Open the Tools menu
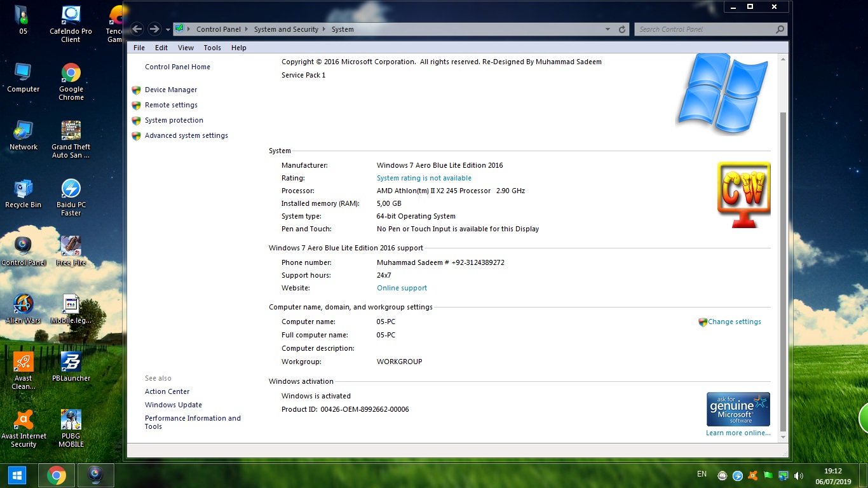 point(212,47)
